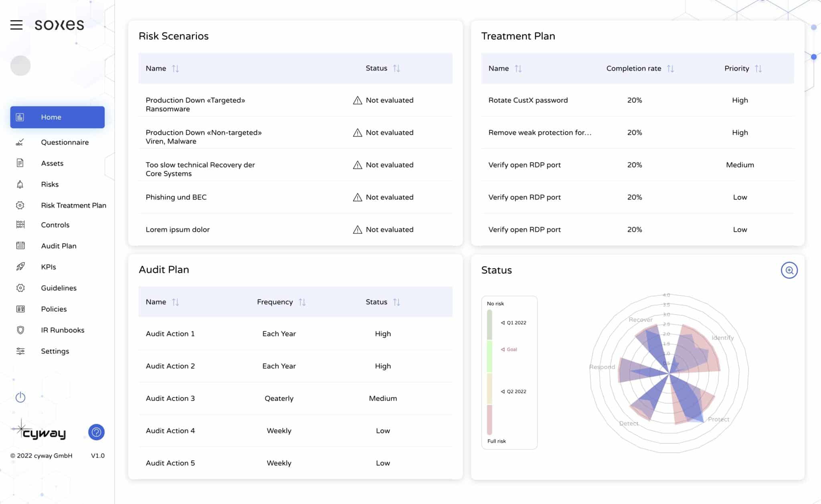Click the power logout icon
821x504 pixels.
point(20,397)
